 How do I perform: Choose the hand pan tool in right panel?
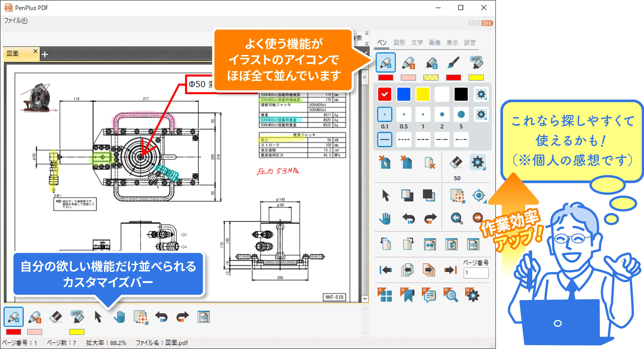pos(385,218)
